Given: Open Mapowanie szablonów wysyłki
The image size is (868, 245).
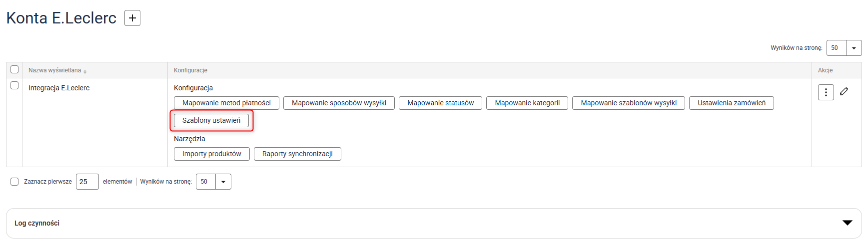Looking at the screenshot, I should click(628, 103).
